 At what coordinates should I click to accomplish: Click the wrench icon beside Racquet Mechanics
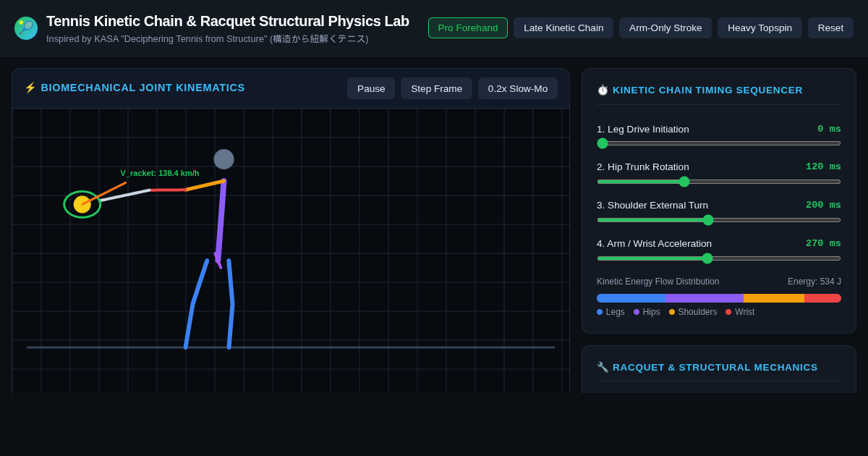[x=603, y=368]
